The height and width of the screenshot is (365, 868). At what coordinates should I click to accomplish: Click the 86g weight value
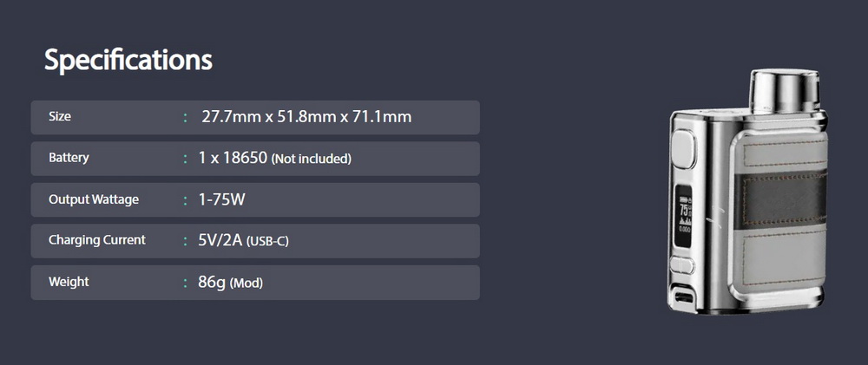click(212, 283)
